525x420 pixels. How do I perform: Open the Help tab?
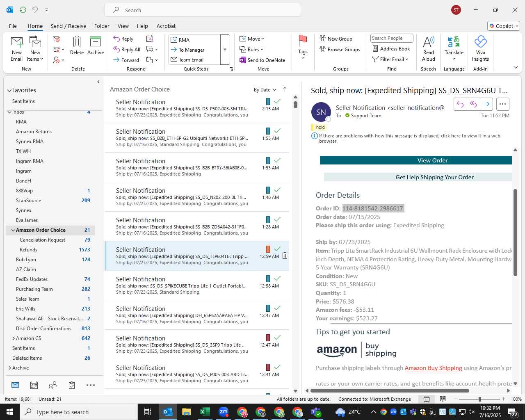[142, 26]
